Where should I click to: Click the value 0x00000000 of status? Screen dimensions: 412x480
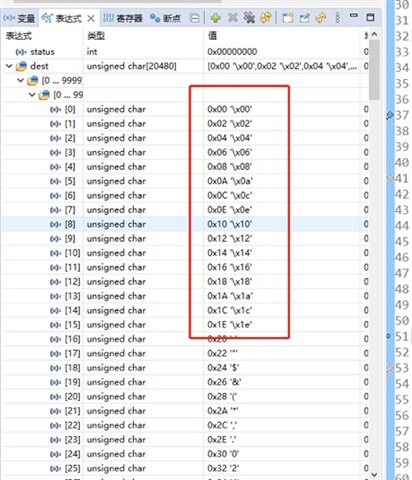[x=232, y=52]
